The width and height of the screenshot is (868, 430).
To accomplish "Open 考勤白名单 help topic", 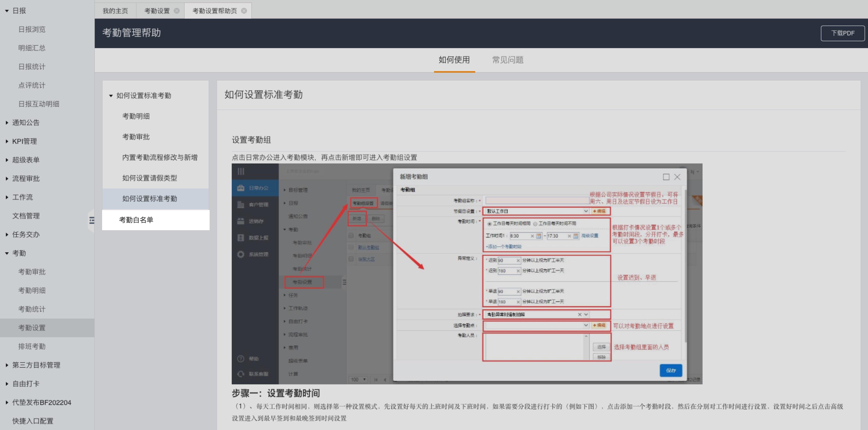I will coord(136,220).
